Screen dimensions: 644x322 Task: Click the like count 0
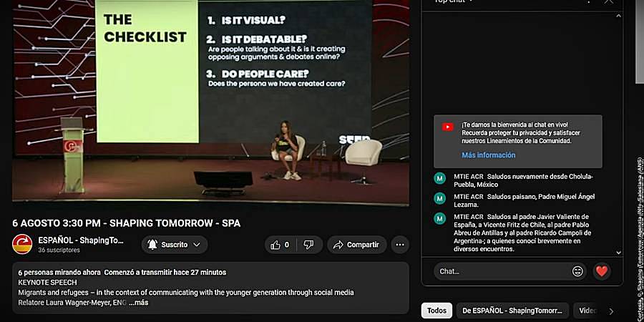pyautogui.click(x=287, y=245)
